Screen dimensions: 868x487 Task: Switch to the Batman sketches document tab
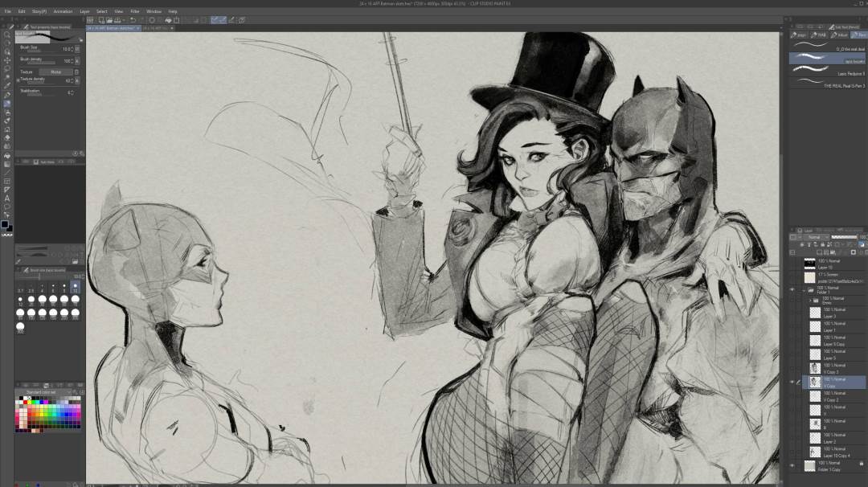(x=113, y=27)
